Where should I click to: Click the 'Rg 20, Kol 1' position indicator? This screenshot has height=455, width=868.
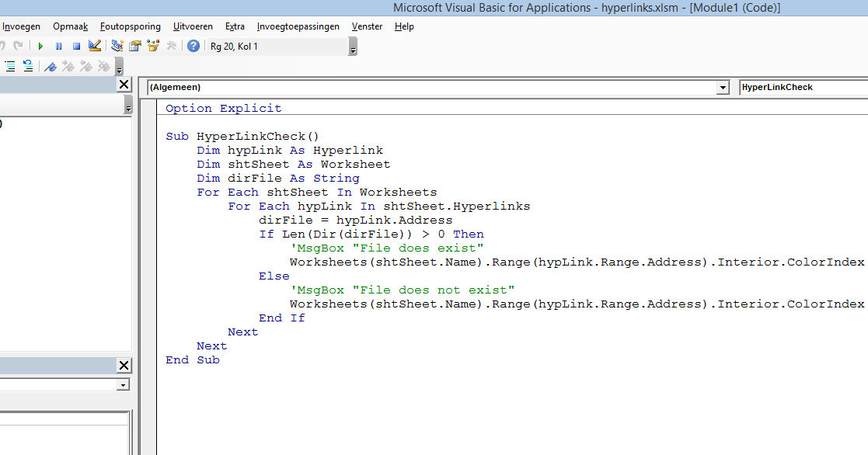234,47
